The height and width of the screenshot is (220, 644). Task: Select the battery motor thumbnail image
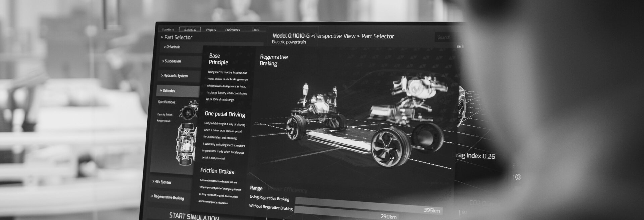(x=190, y=110)
